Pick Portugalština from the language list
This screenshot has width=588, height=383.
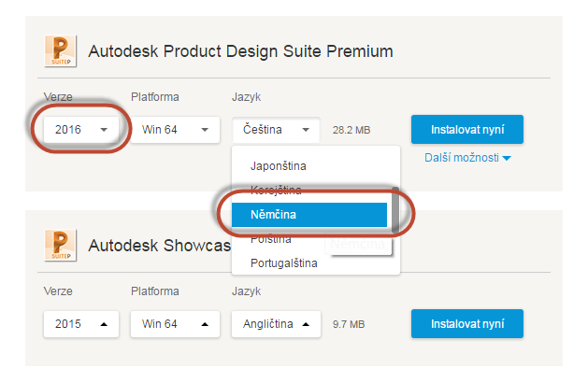click(284, 263)
